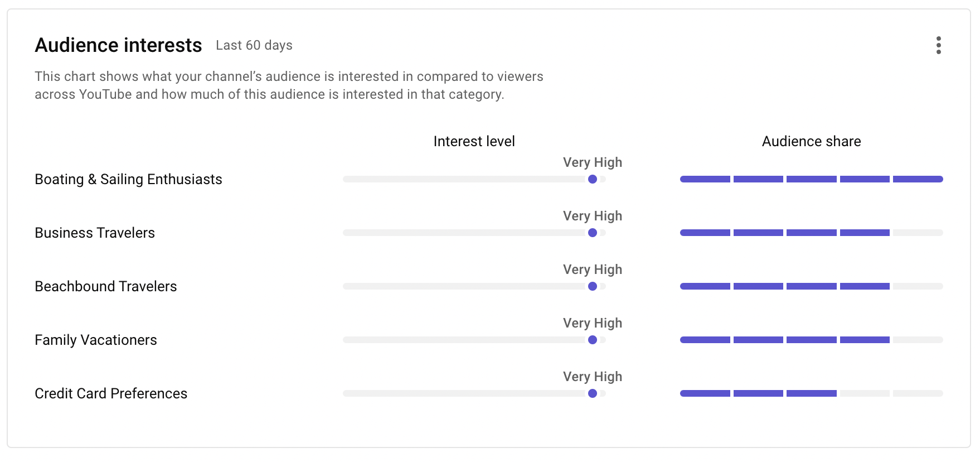Click the Beachbound Travelers interest level dot
Image resolution: width=980 pixels, height=462 pixels.
tap(593, 286)
